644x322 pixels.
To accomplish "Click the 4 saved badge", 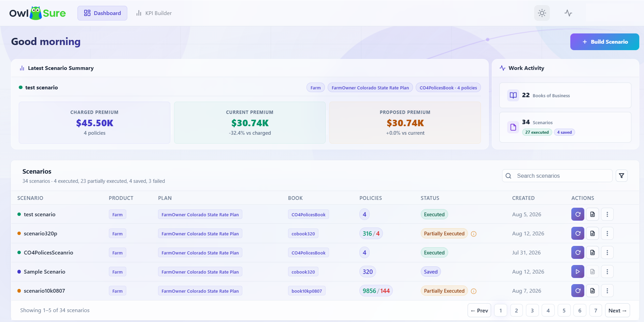I will tap(564, 132).
